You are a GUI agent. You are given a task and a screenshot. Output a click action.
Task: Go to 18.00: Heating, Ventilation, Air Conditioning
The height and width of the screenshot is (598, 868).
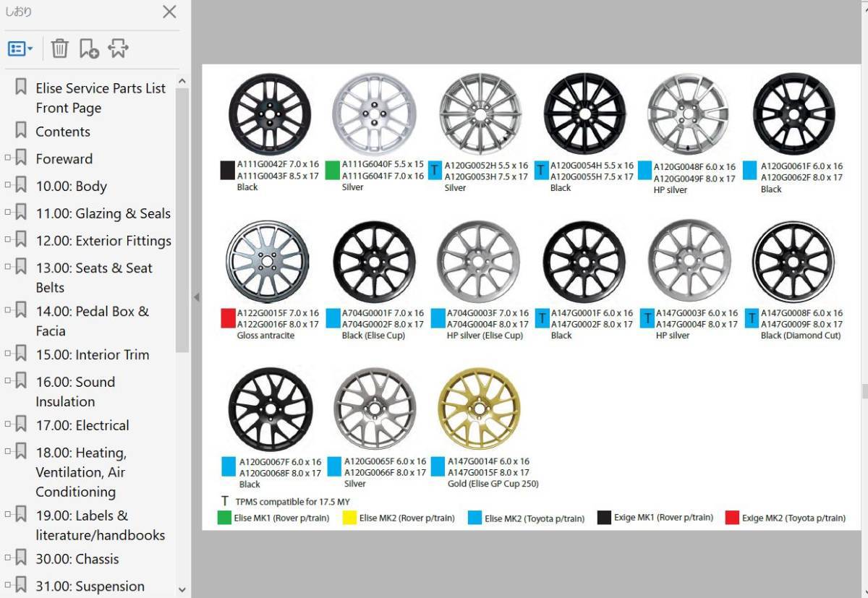pos(80,472)
